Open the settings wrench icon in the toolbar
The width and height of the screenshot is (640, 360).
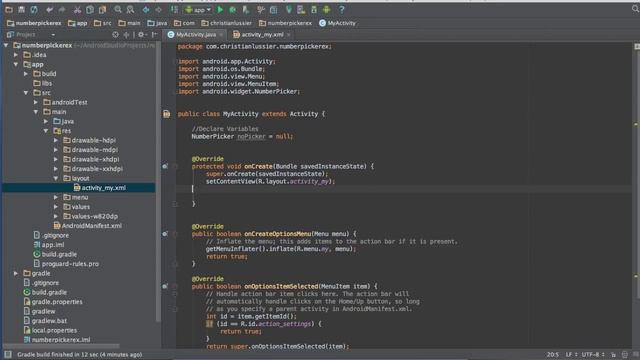click(261, 9)
